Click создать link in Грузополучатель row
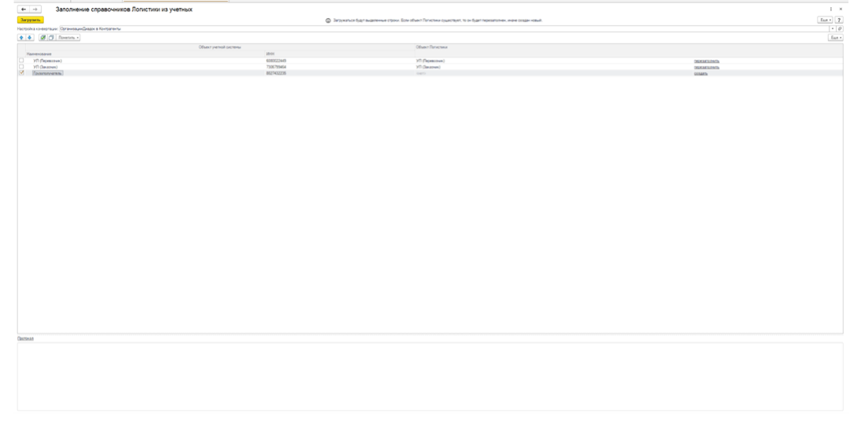This screenshot has width=868, height=434. pos(701,74)
